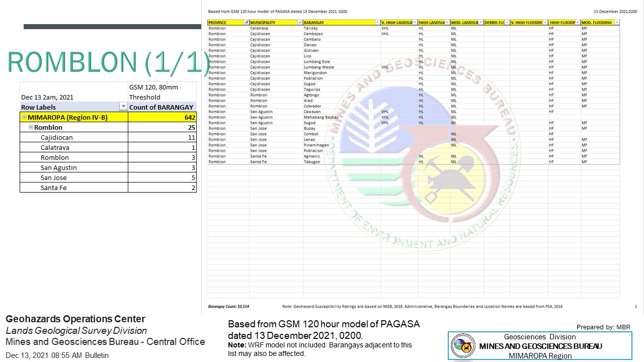Select the Taguilos barangay cell
The image size is (644, 362).
342,89
